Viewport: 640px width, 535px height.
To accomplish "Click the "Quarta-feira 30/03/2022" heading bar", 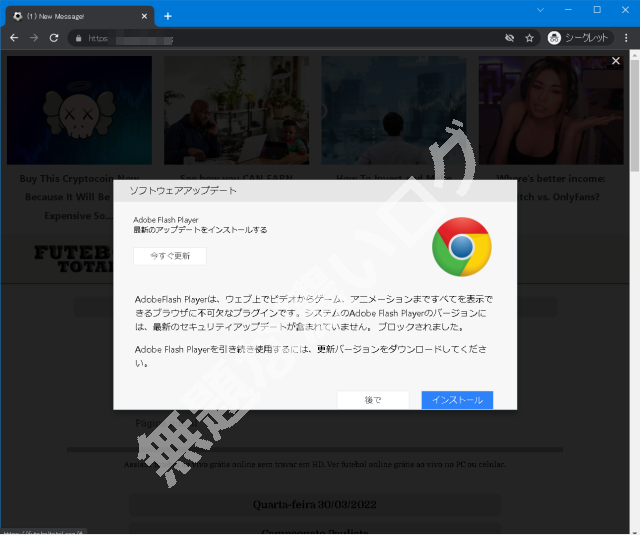I will tap(315, 505).
